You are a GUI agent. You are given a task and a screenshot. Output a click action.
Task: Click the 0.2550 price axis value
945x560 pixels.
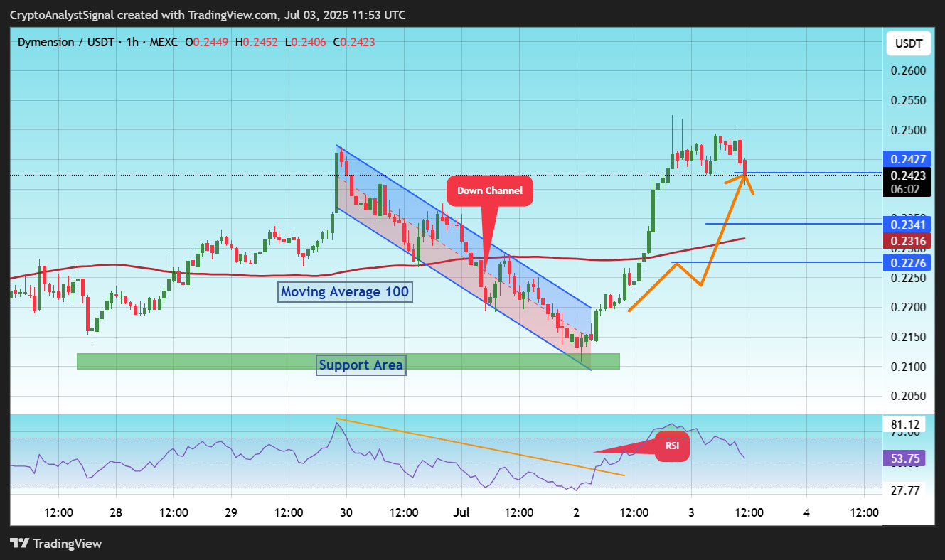pyautogui.click(x=908, y=100)
